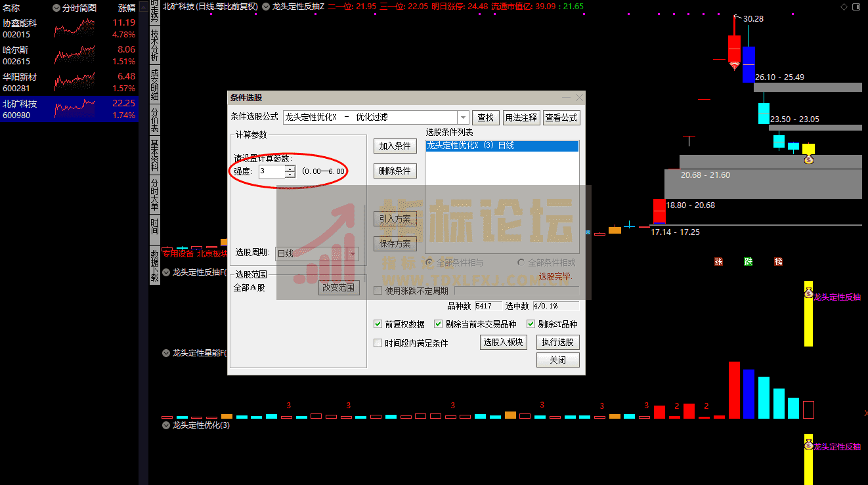Select 龙头定性优化X (3) 日线 in condition list
The image size is (868, 485).
point(502,146)
